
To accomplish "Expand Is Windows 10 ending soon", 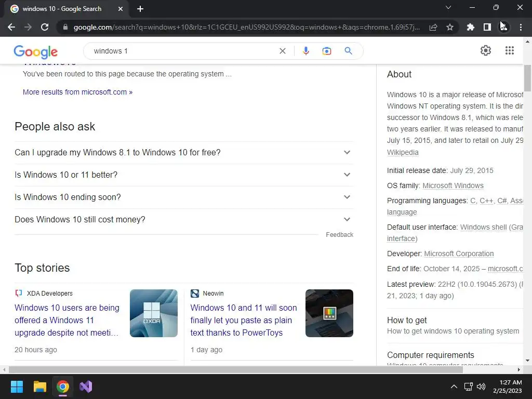I will click(x=184, y=197).
